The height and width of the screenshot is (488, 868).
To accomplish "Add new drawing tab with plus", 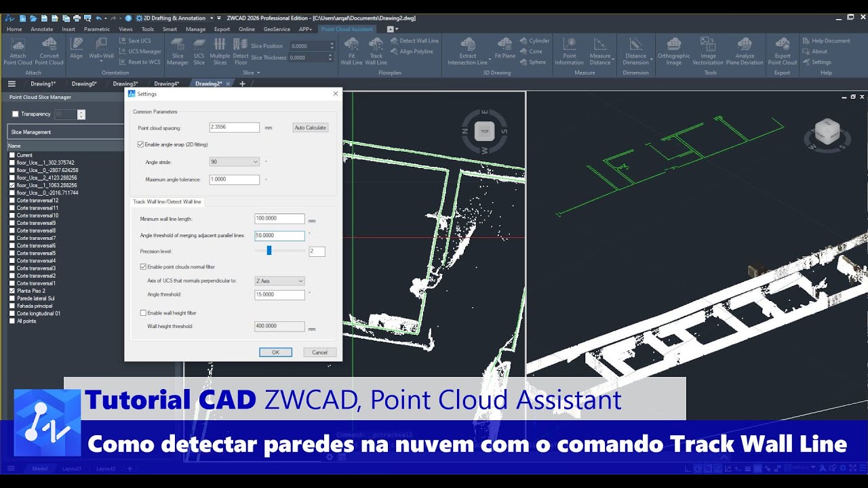I will pos(243,84).
